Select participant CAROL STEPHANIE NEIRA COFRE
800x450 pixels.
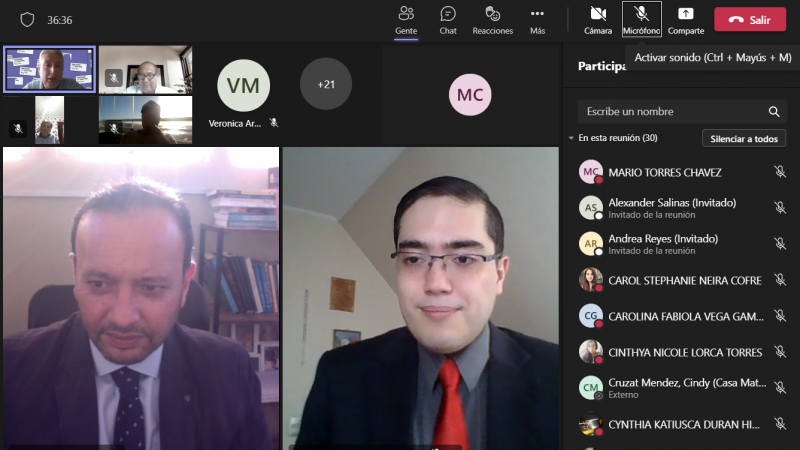[681, 280]
